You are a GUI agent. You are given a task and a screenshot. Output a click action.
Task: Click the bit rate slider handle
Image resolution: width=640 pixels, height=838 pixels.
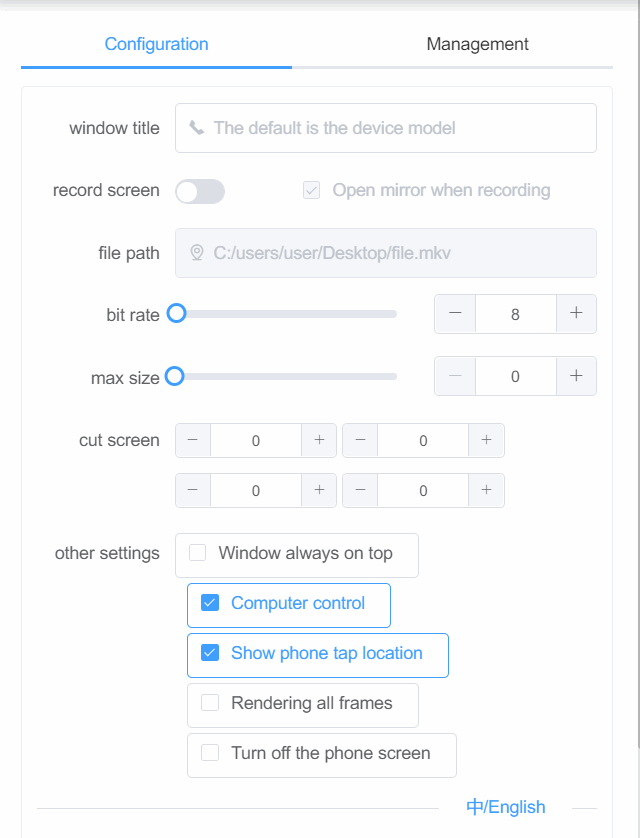tap(177, 313)
